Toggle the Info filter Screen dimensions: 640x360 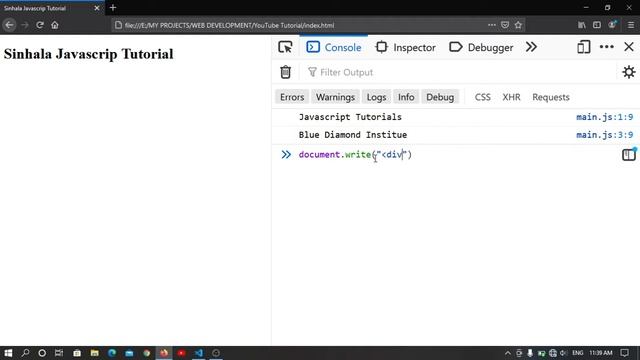tap(406, 97)
